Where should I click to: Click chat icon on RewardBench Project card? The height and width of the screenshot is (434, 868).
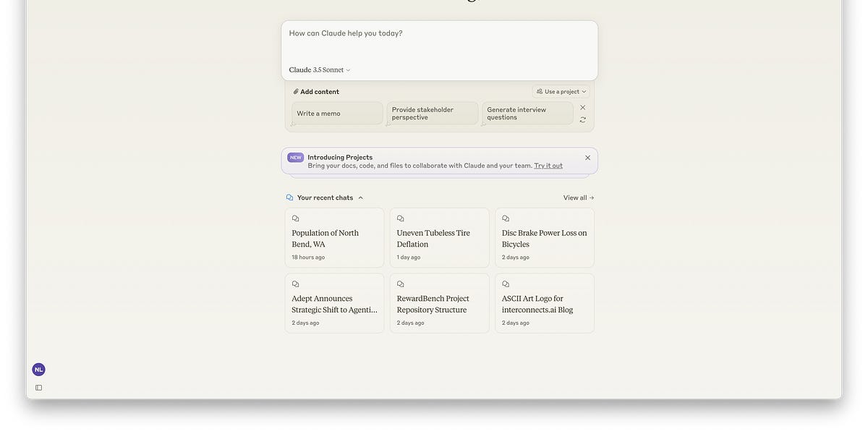coord(401,284)
